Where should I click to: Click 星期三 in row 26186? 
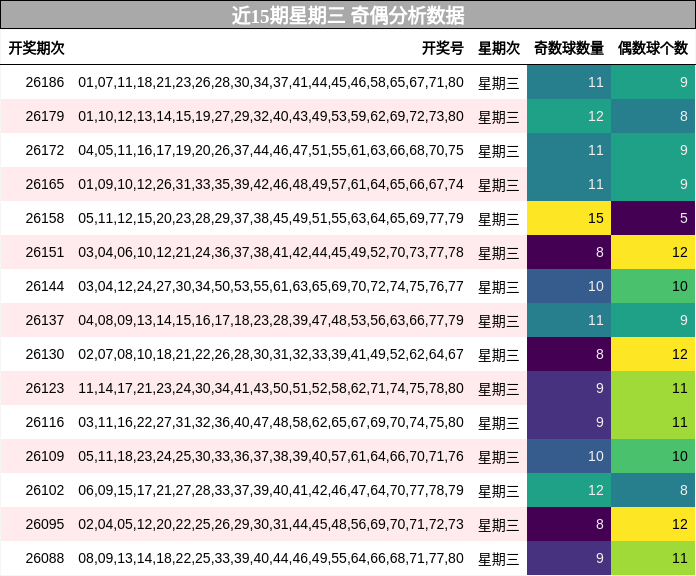(x=498, y=83)
